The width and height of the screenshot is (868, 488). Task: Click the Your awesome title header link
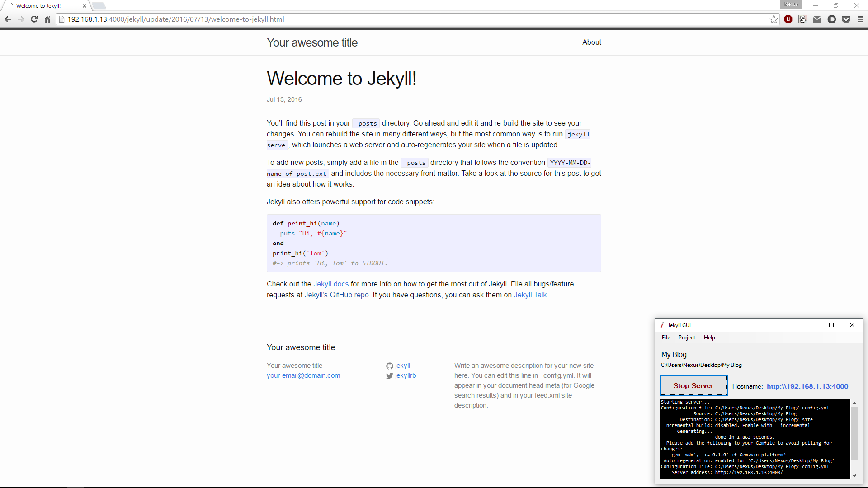[x=312, y=42]
